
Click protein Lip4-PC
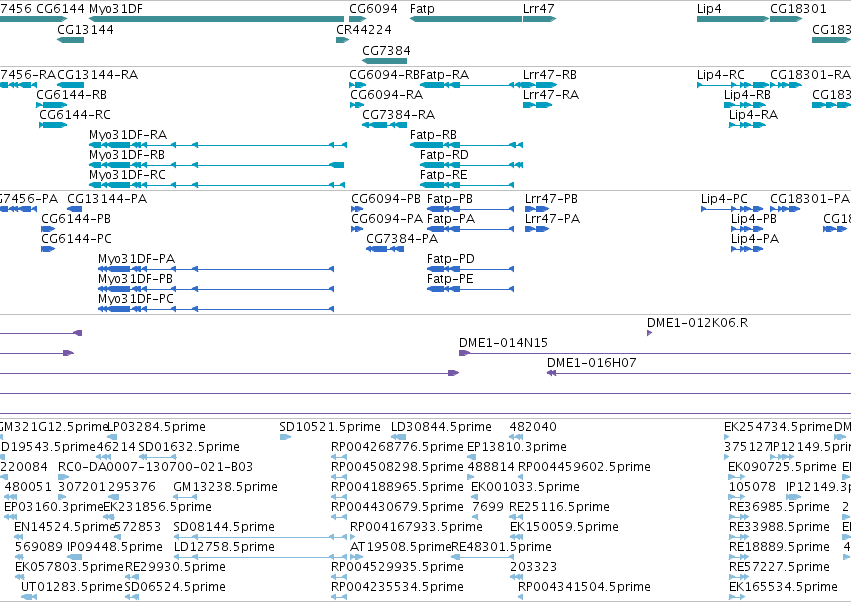pos(732,209)
